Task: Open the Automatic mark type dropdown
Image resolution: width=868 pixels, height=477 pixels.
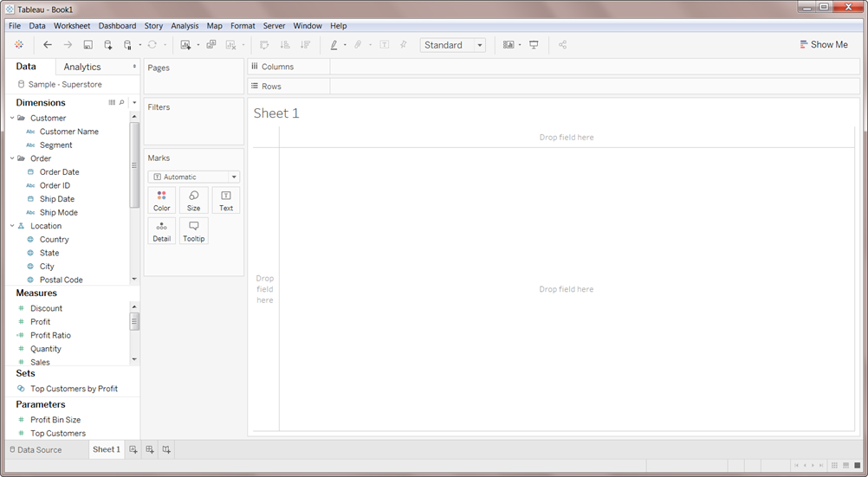Action: [193, 177]
